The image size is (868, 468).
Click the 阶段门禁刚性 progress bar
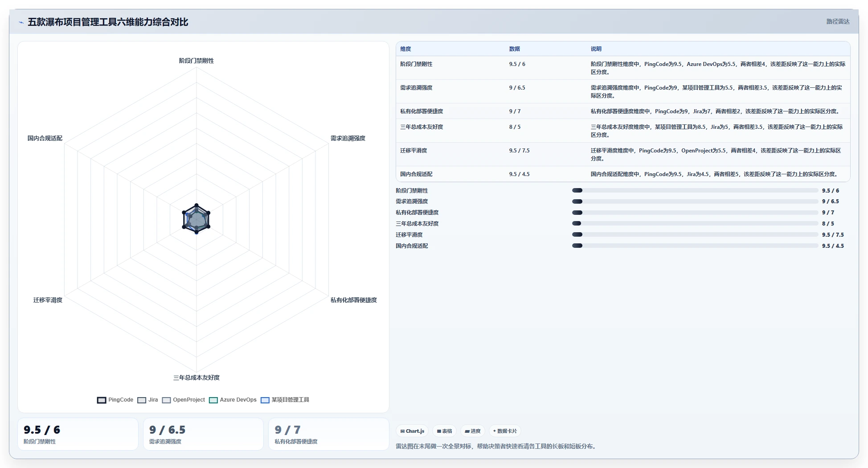[x=695, y=190]
